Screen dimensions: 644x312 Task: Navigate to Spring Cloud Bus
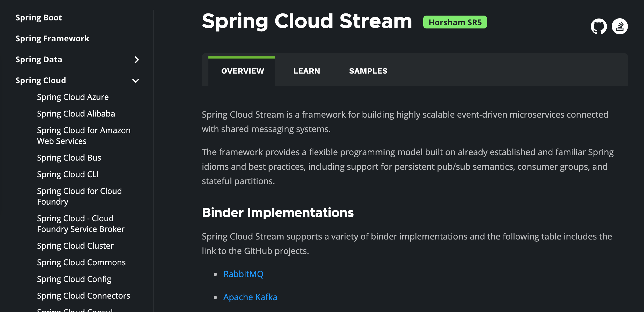click(x=69, y=158)
